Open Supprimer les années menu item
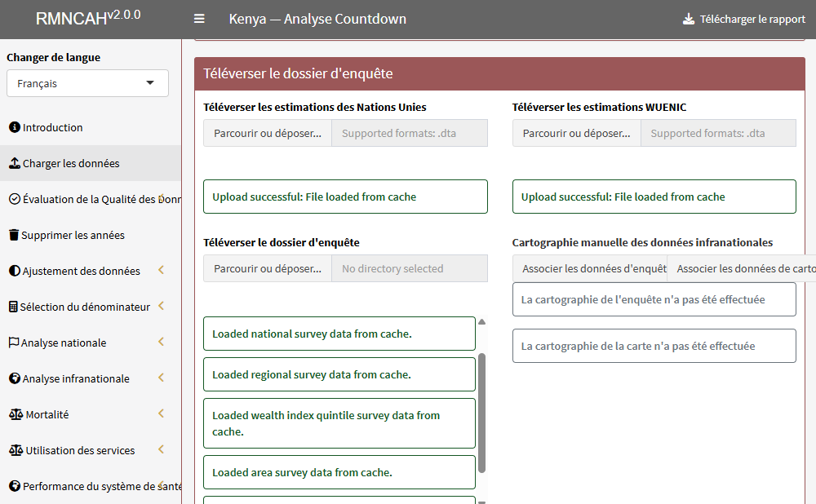The width and height of the screenshot is (816, 504). [x=91, y=235]
